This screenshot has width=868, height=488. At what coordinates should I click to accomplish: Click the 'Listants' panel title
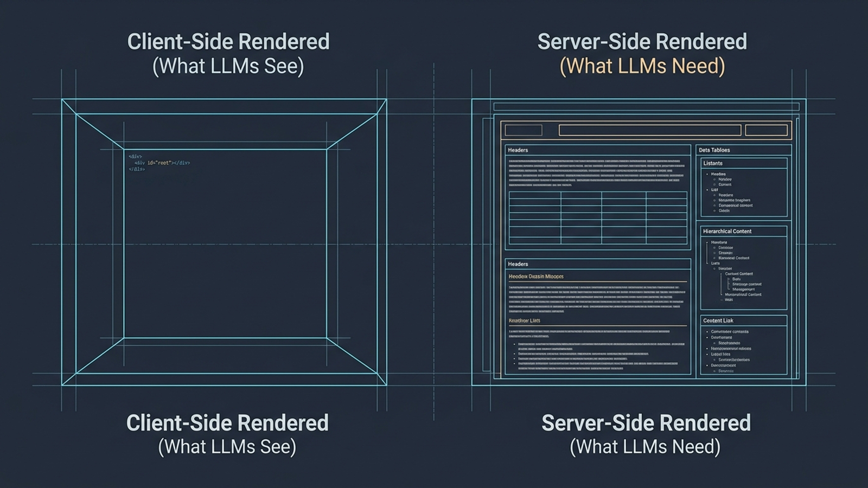[713, 163]
